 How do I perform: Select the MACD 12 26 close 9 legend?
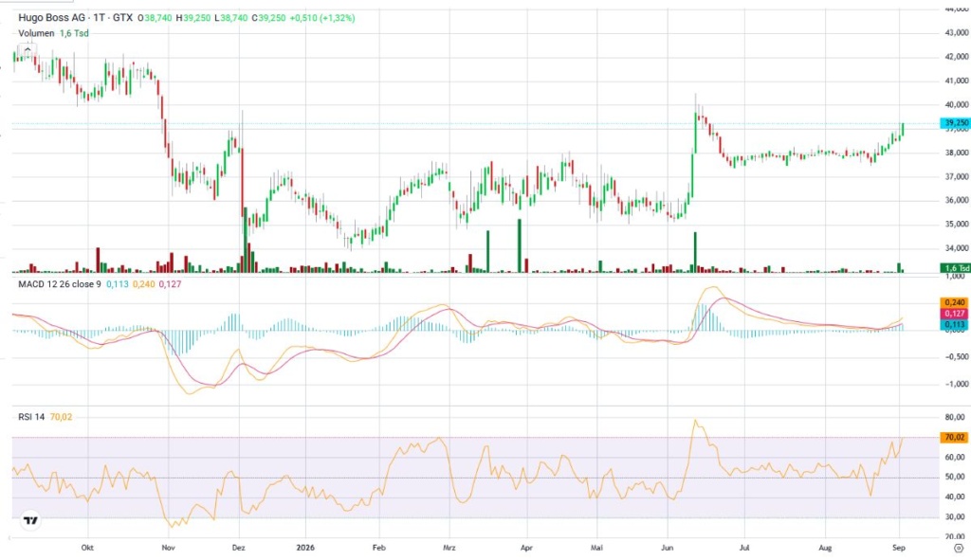click(x=60, y=284)
